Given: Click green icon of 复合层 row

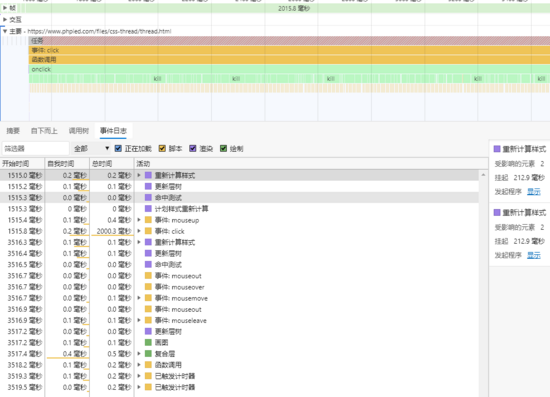Looking at the screenshot, I should pyautogui.click(x=148, y=354).
